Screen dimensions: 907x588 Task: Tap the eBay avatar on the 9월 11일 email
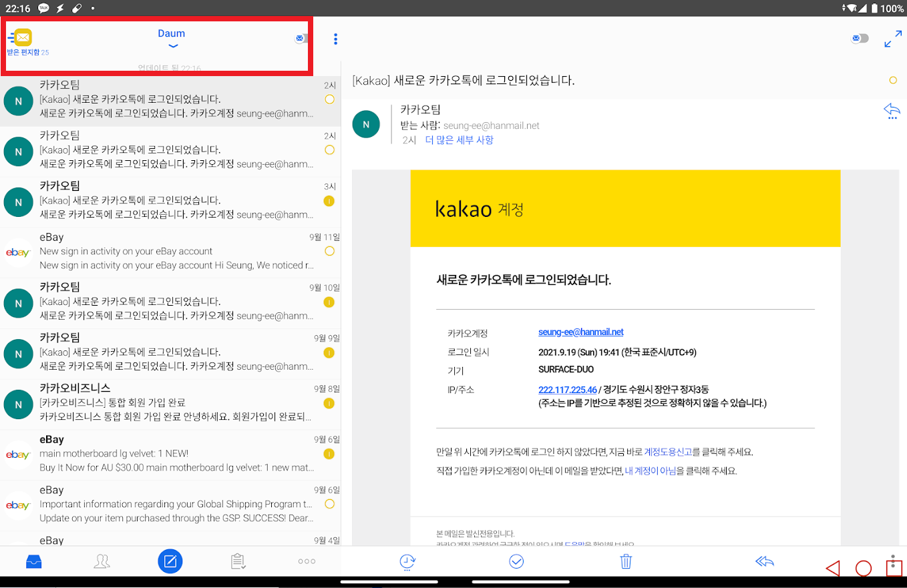[x=18, y=253]
